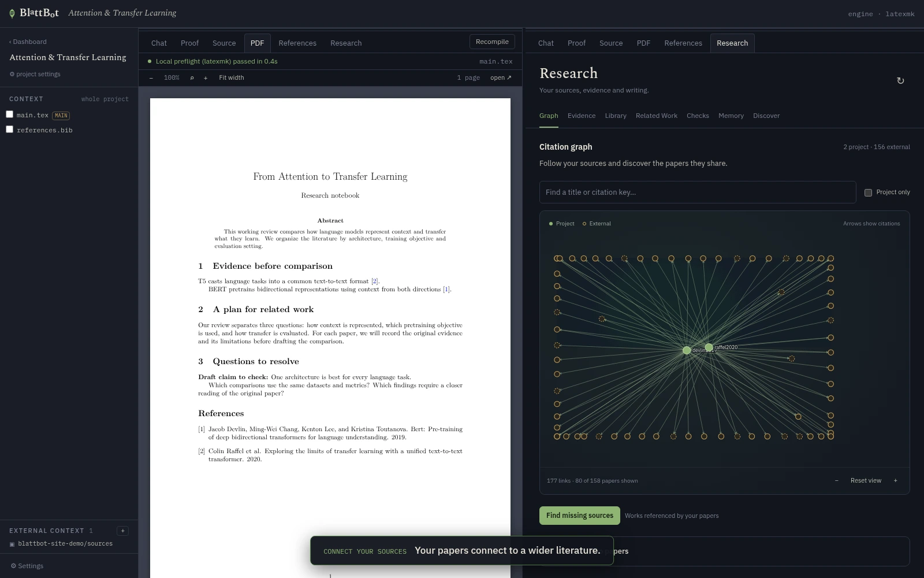The height and width of the screenshot is (578, 924).
Task: Go back to Dashboard link
Action: (28, 42)
